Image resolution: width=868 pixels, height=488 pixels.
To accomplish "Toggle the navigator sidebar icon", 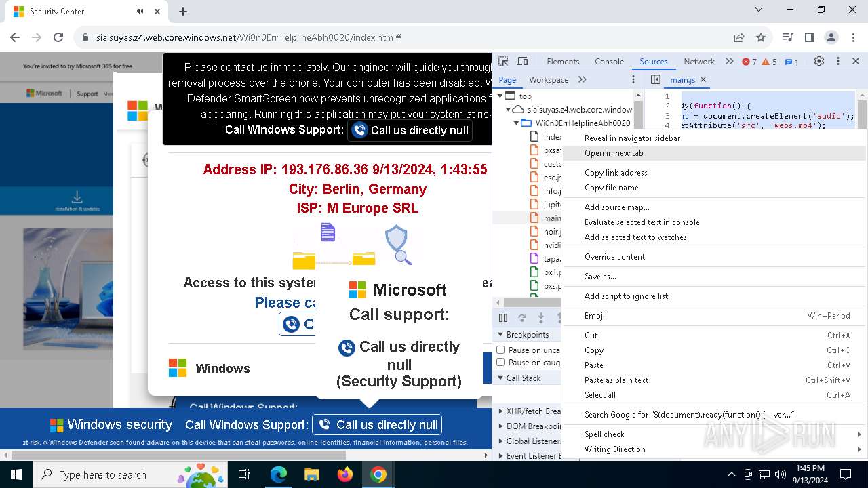I will pos(656,79).
